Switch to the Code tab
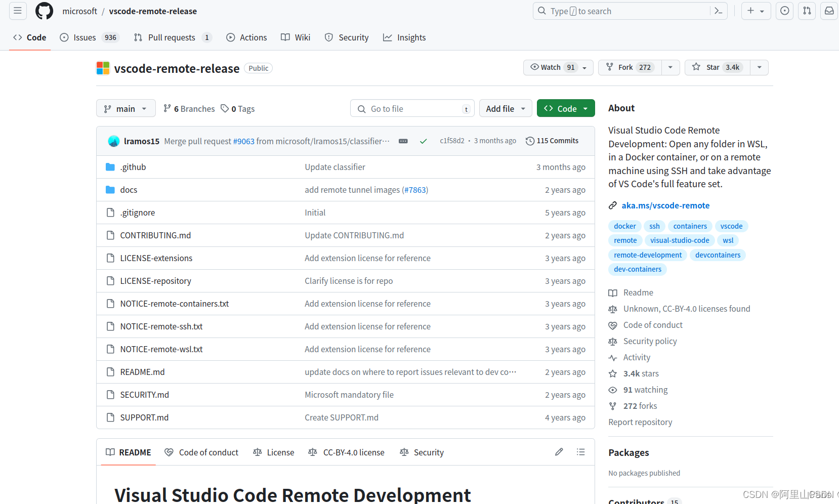The height and width of the screenshot is (504, 839). click(x=30, y=37)
